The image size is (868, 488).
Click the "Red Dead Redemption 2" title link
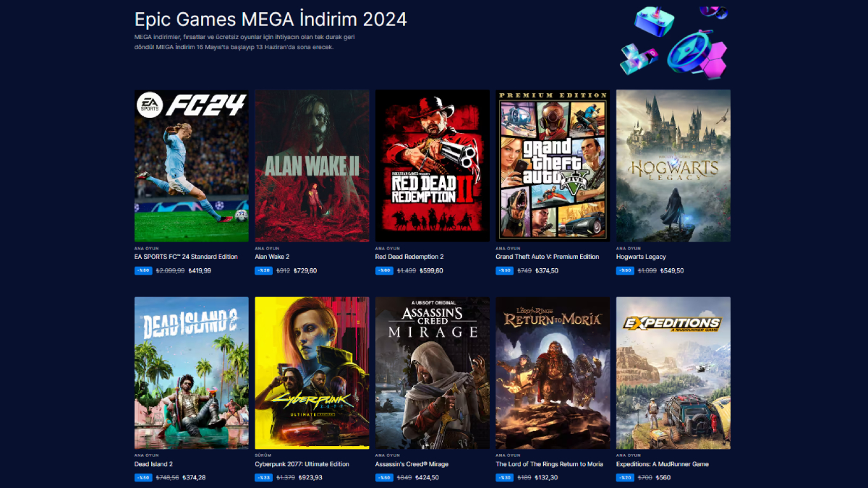click(x=409, y=257)
